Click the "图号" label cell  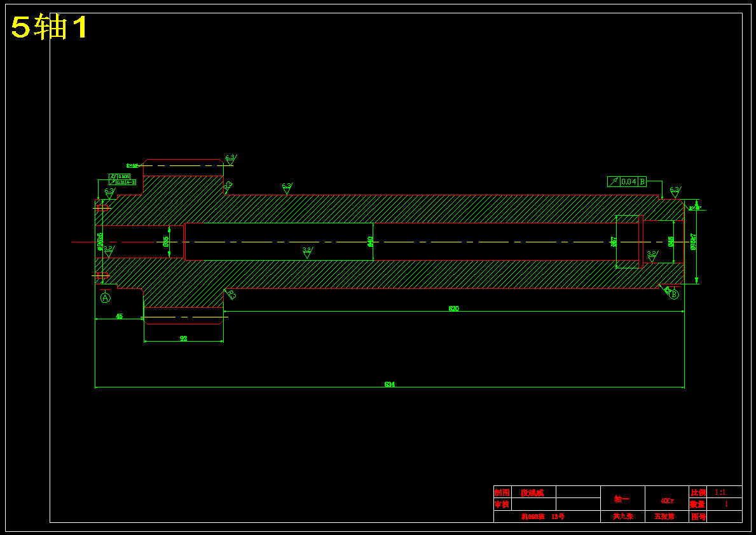pyautogui.click(x=698, y=517)
